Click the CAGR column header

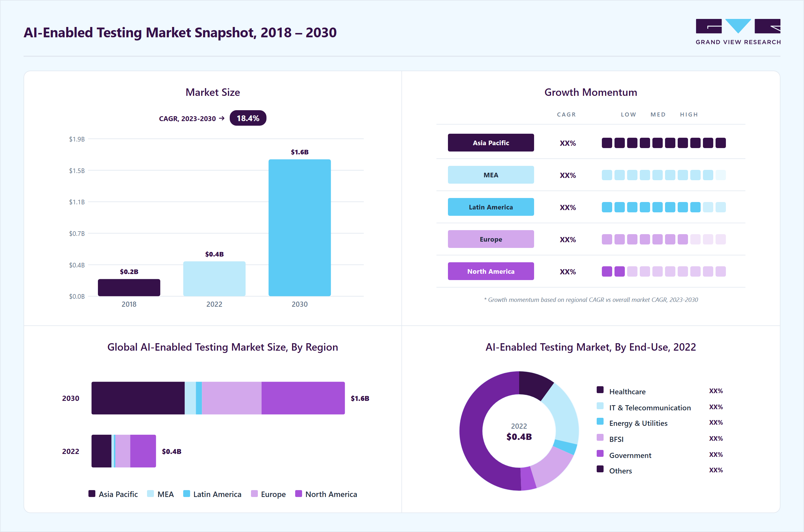point(566,115)
